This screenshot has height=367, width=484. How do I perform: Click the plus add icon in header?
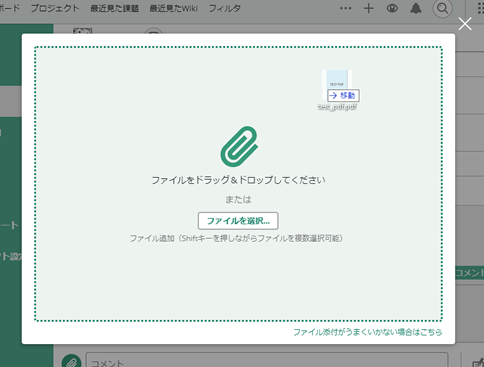click(369, 8)
